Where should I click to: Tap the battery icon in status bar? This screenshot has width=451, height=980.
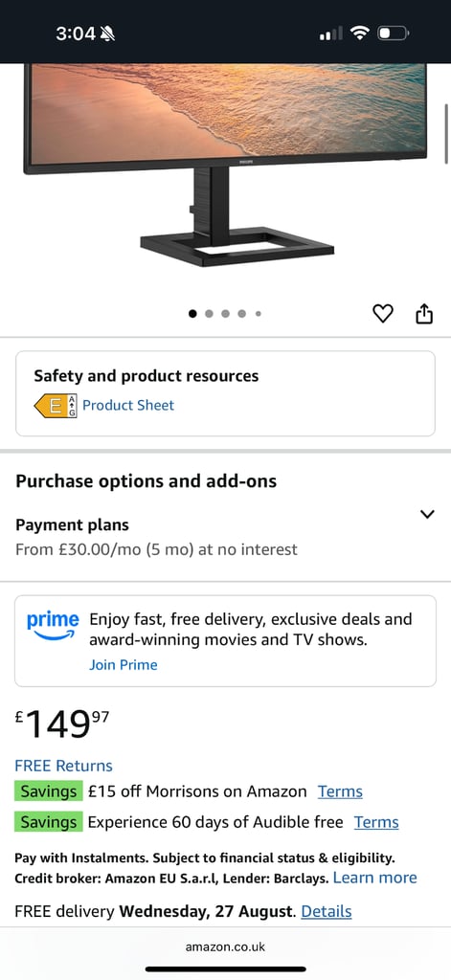[393, 33]
